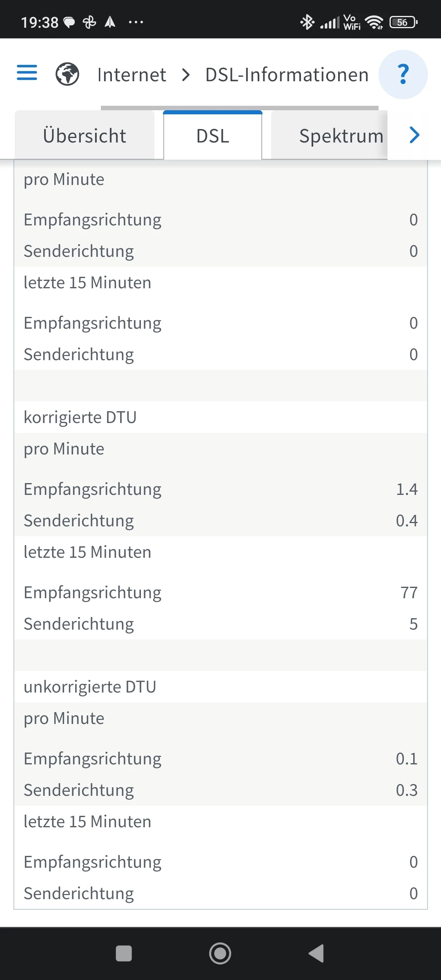
Task: Open the Spektrum tab
Action: coord(329,136)
